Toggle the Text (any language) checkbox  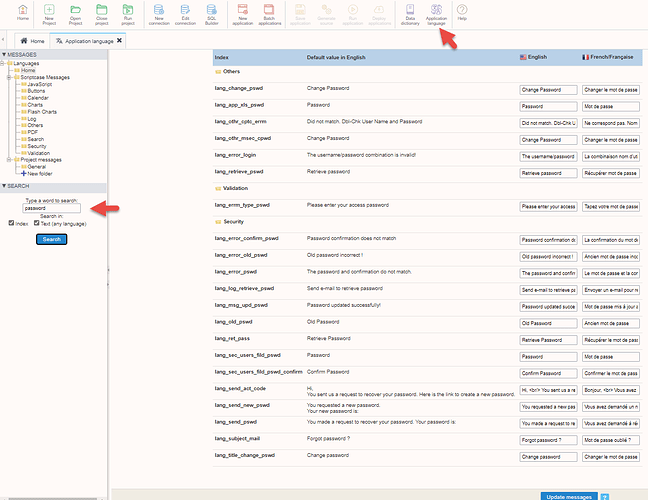click(36, 223)
